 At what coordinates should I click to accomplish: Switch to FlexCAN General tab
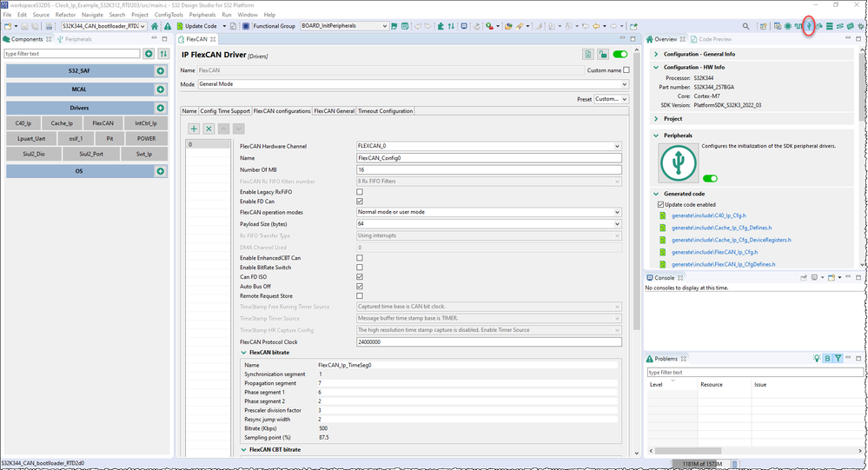tap(334, 111)
